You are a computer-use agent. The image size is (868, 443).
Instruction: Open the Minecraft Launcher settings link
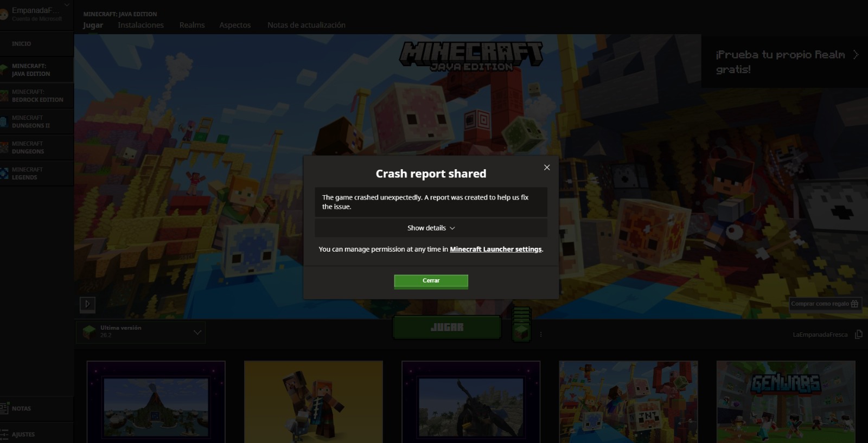(x=496, y=249)
